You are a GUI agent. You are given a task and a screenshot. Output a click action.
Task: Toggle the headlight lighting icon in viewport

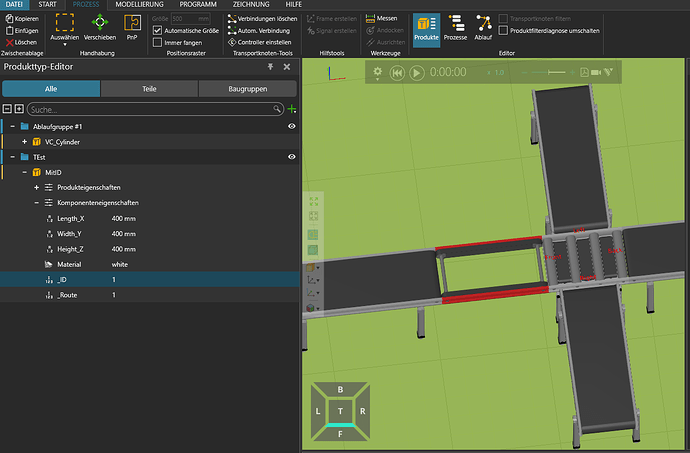(x=313, y=235)
